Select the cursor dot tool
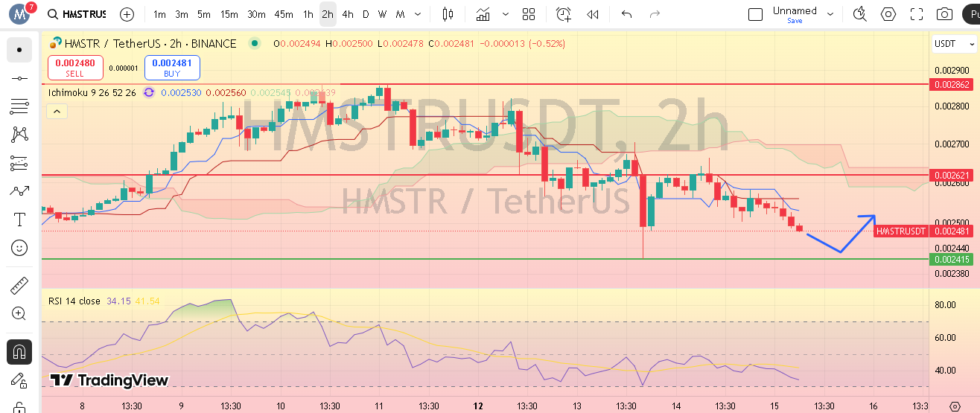 click(19, 50)
